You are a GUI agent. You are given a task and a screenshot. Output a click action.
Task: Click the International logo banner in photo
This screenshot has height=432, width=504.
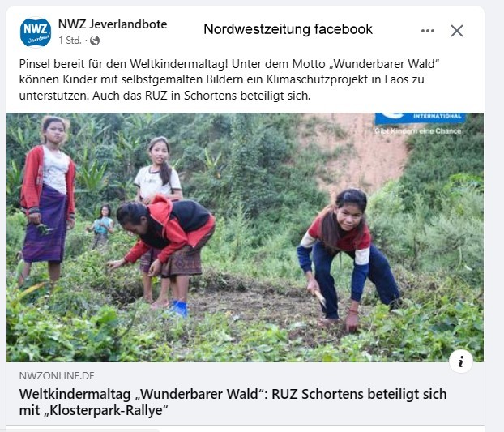pos(420,118)
